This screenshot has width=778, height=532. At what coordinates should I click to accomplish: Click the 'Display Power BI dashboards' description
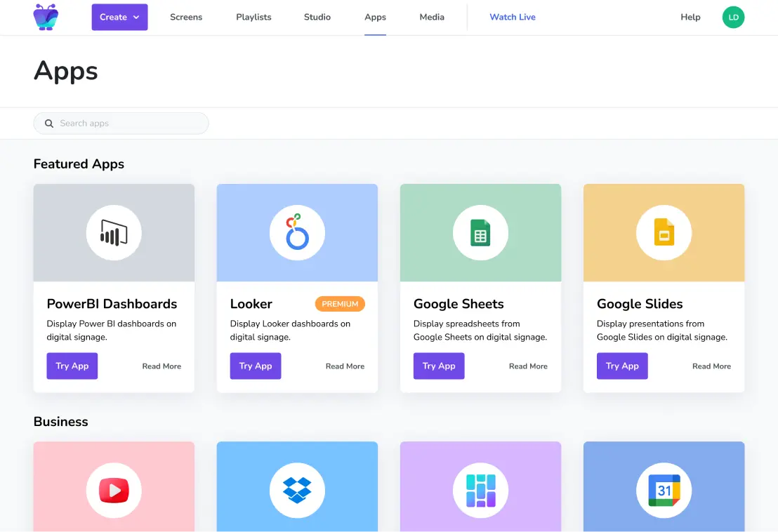point(112,330)
